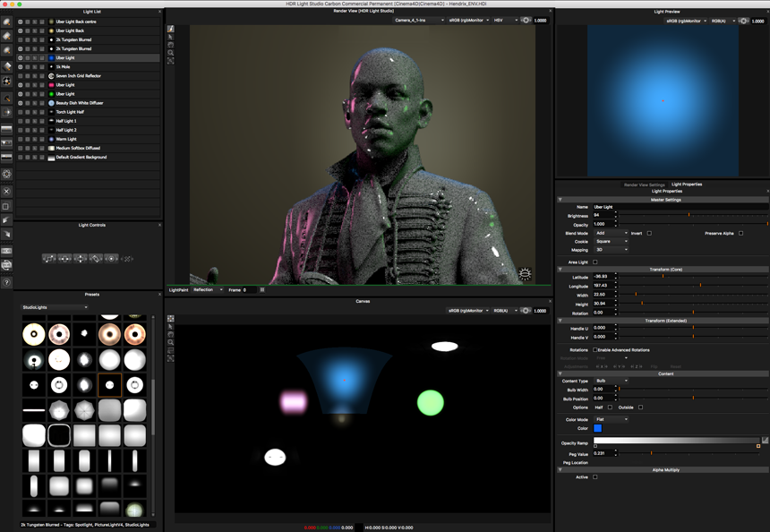
Task: Select the Warm Light row in Light List
Action: (88, 139)
